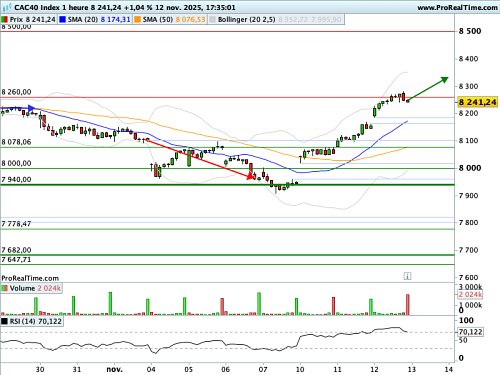
Task: Click the black RSI (14) legend swatch
Action: pyautogui.click(x=5, y=321)
